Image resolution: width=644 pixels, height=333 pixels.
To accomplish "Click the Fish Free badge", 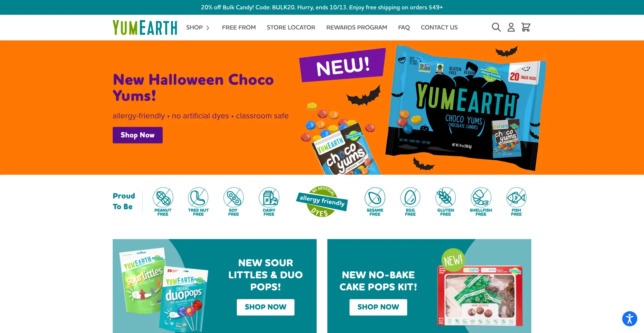I will point(516,202).
